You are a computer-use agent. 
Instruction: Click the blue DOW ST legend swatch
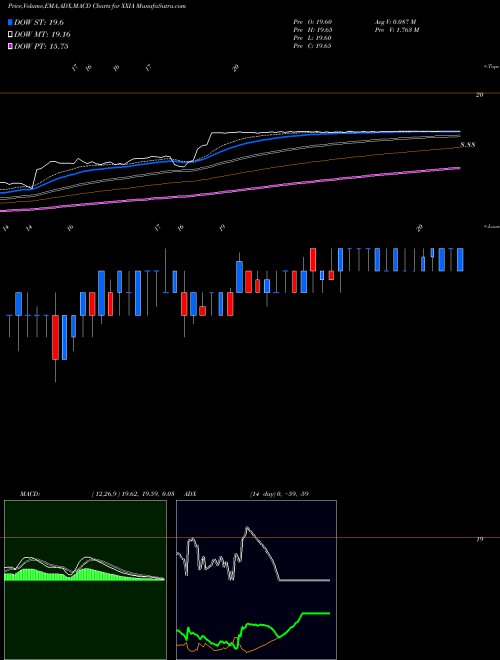point(10,22)
